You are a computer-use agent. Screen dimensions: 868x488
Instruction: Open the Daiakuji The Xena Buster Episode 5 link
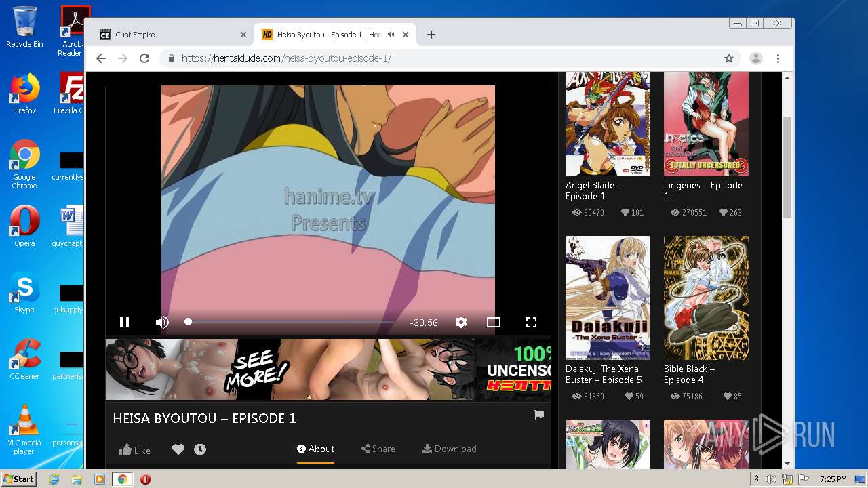[604, 374]
